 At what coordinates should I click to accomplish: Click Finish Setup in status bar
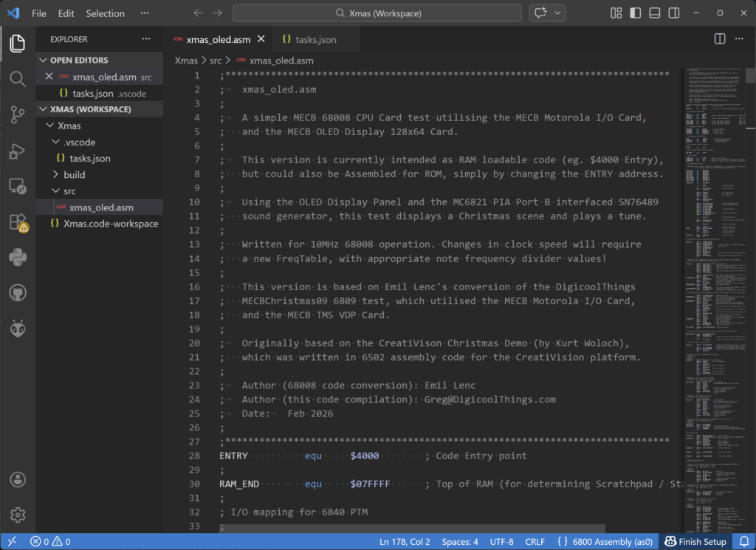pos(695,542)
